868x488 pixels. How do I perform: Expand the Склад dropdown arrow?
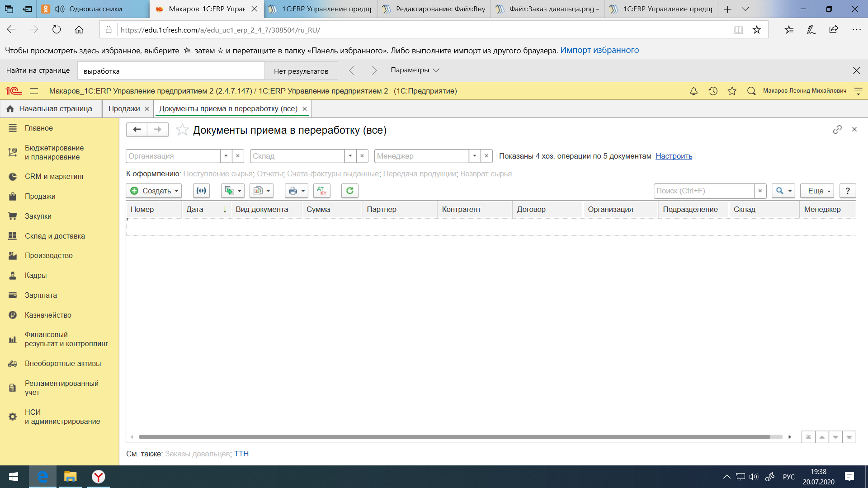(350, 156)
